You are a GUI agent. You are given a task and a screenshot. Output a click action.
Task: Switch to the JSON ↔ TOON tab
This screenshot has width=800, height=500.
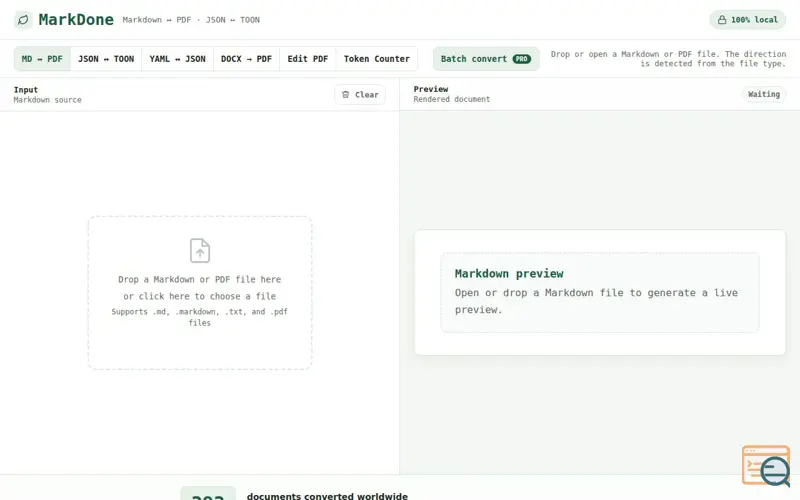tap(106, 59)
